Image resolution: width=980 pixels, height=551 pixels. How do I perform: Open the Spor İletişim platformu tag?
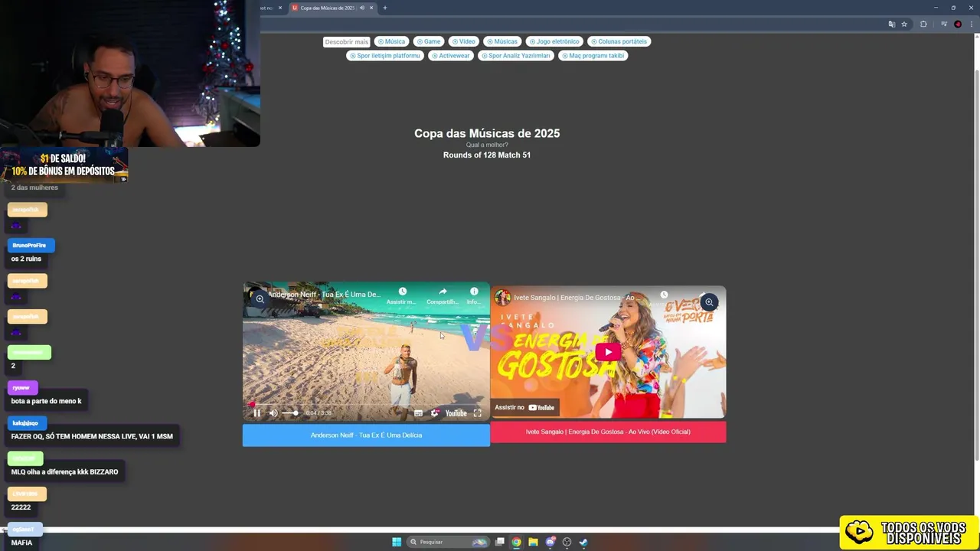[385, 56]
